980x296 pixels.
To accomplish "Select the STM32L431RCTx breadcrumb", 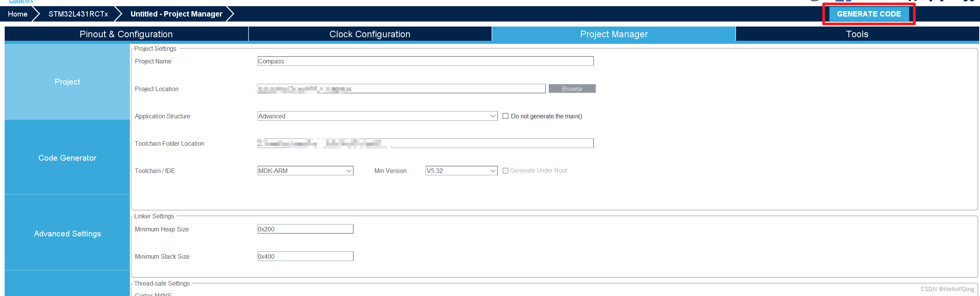I will click(78, 14).
